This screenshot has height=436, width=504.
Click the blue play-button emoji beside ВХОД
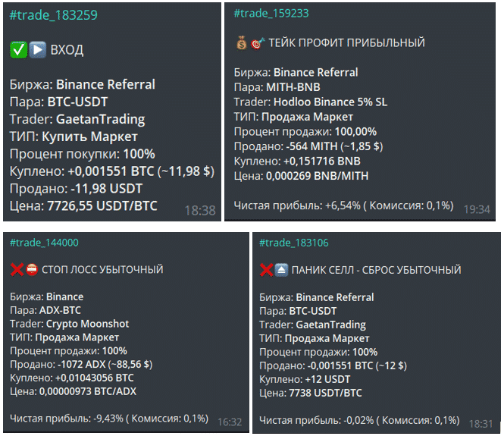point(37,50)
